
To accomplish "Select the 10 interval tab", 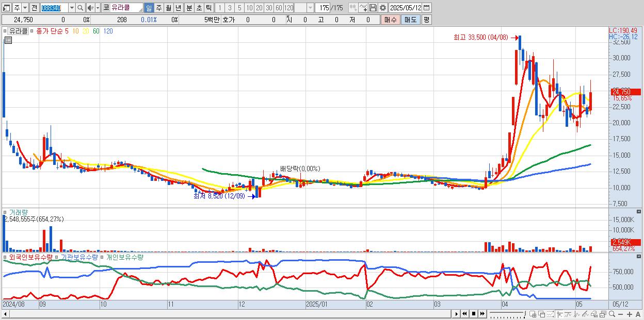I will click(249, 8).
